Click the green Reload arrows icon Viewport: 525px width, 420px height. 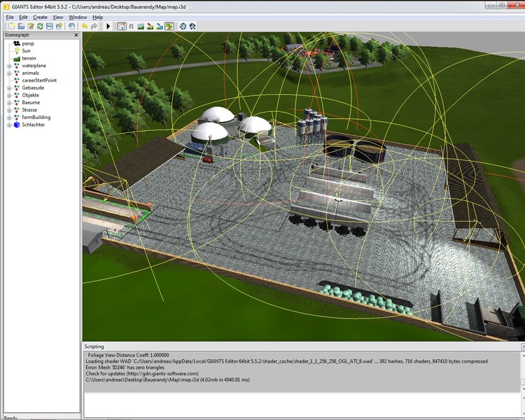coord(40,26)
